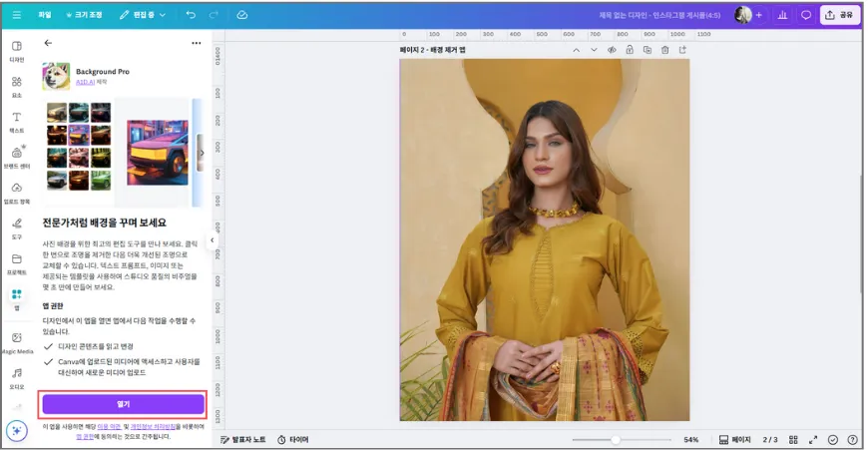Image resolution: width=868 pixels, height=450 pixels.
Task: Delete the page with the trash icon
Action: [x=664, y=50]
